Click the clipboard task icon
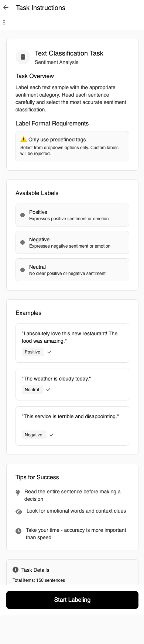 pyautogui.click(x=23, y=57)
